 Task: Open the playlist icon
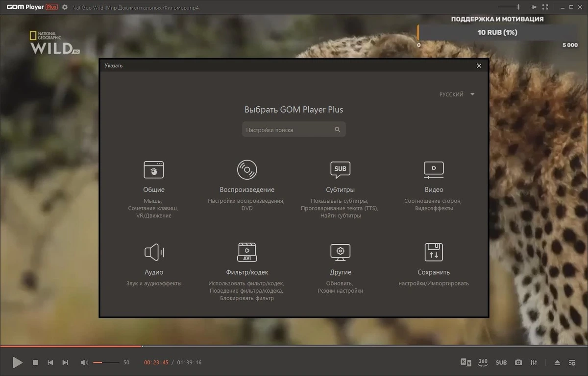(572, 362)
